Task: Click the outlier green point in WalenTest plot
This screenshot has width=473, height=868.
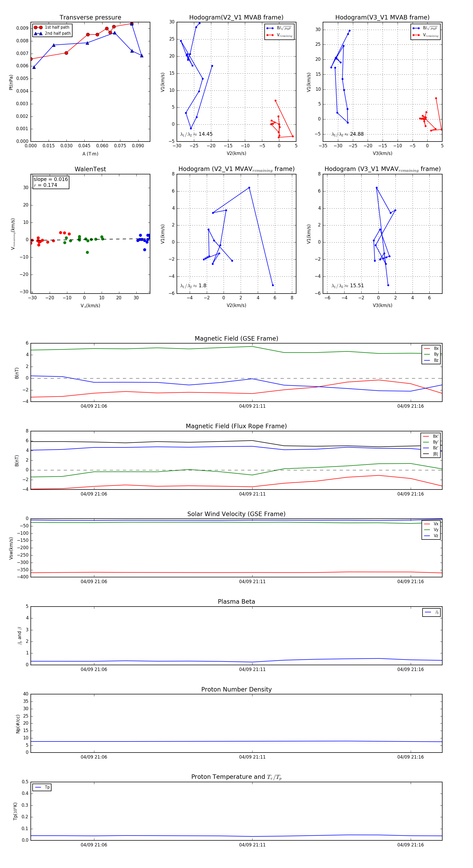Action: click(87, 253)
